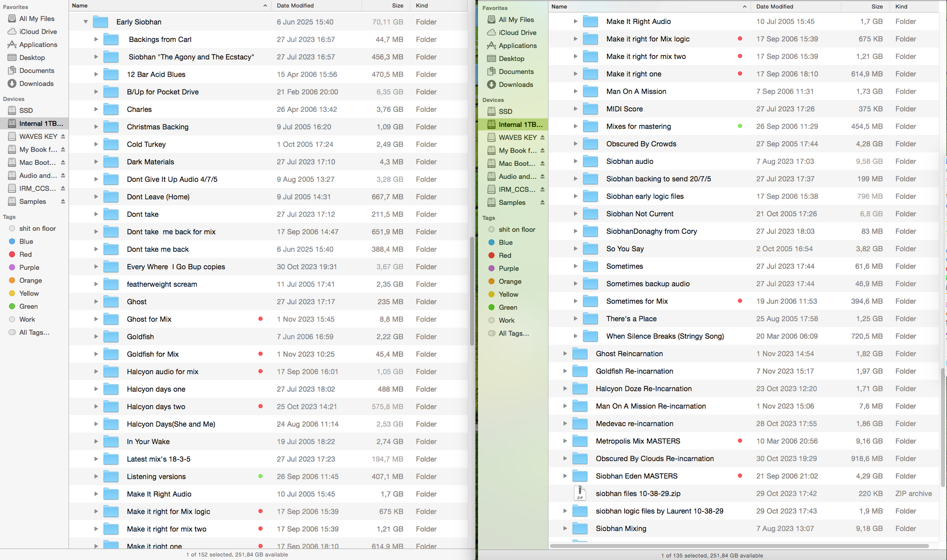This screenshot has width=947, height=560.
Task: Expand the Ghost Reincarnation folder
Action: tap(565, 354)
